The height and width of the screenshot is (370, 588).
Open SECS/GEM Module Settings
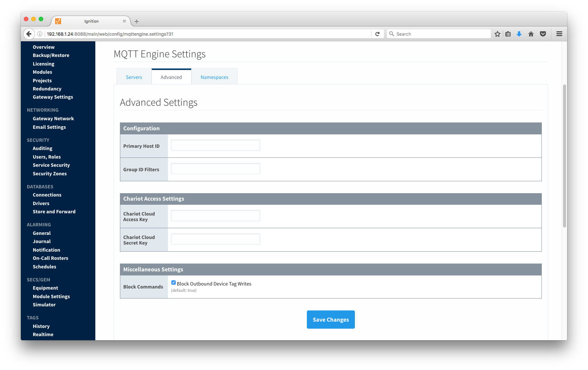(x=51, y=297)
